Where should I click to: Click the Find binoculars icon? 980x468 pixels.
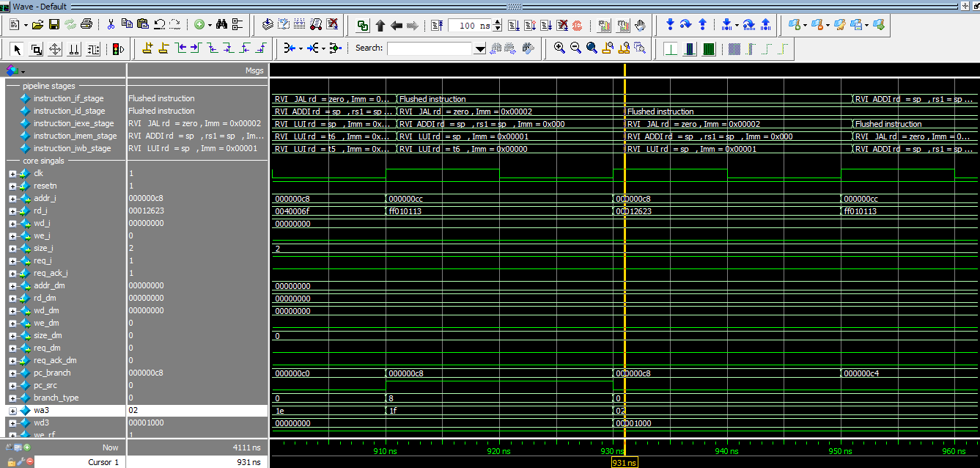[221, 25]
